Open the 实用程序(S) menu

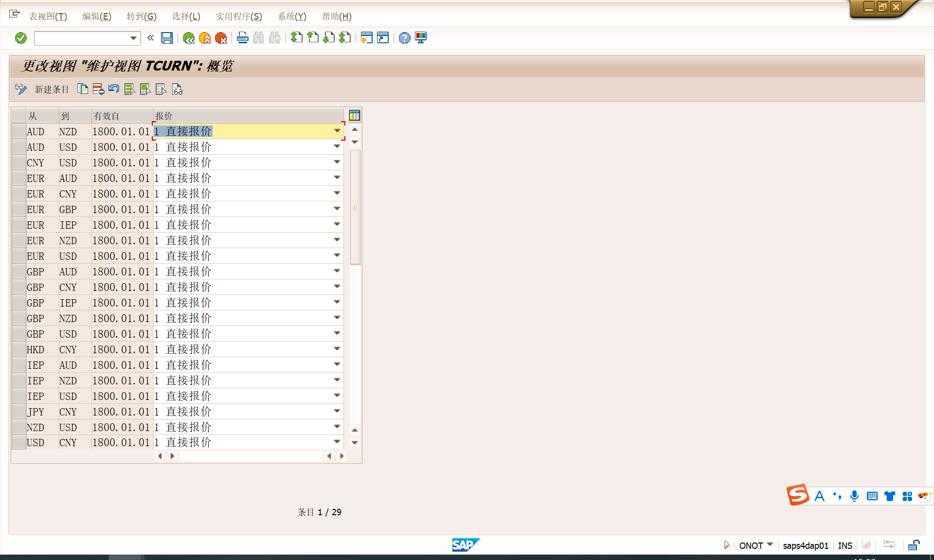pos(238,17)
